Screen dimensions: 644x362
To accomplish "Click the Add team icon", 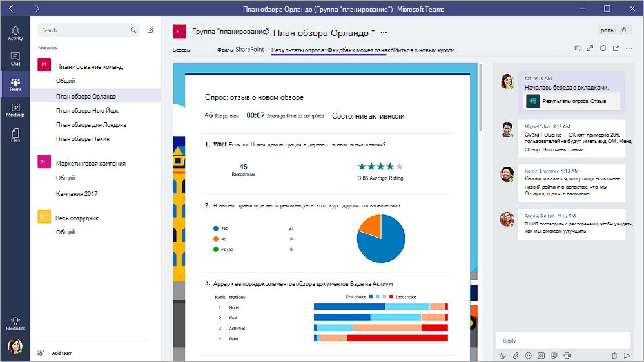I will coord(41,353).
